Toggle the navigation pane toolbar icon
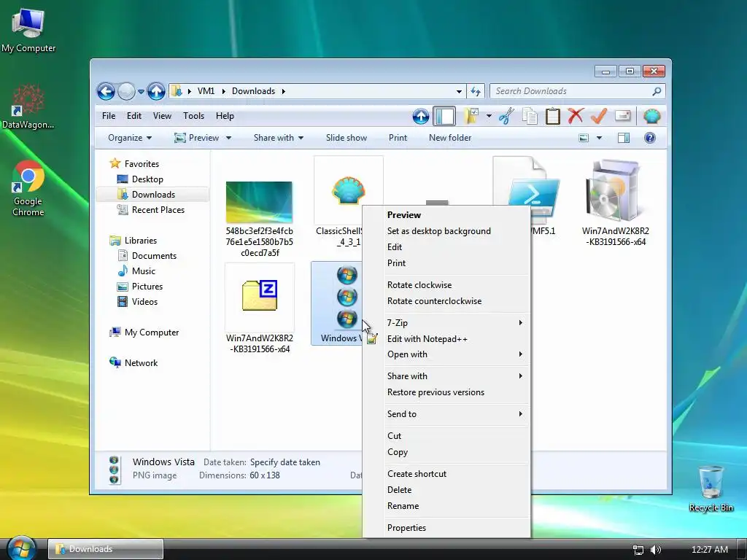Screen dimensions: 747x560 pyautogui.click(x=444, y=116)
